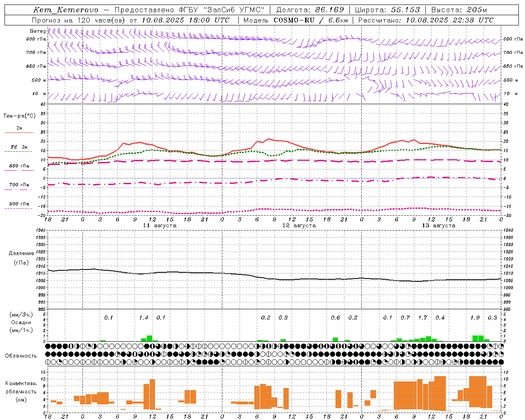
Task: Select the calculation time '10.08.2025 22:38 UTC'
Action: point(450,20)
